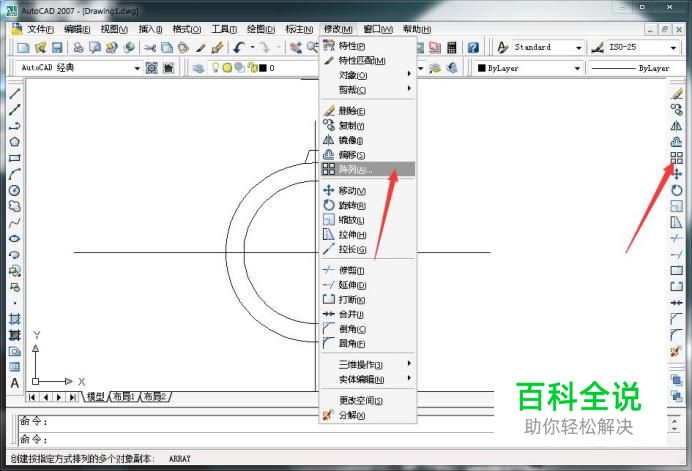This screenshot has width=692, height=471.
Task: Select the Rectangle draw tool
Action: [15, 158]
